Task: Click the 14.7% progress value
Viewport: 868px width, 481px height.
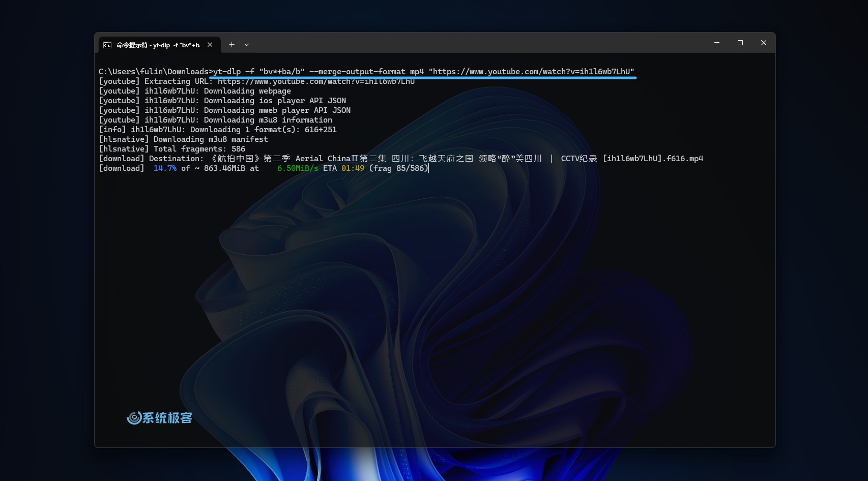Action: click(x=165, y=168)
